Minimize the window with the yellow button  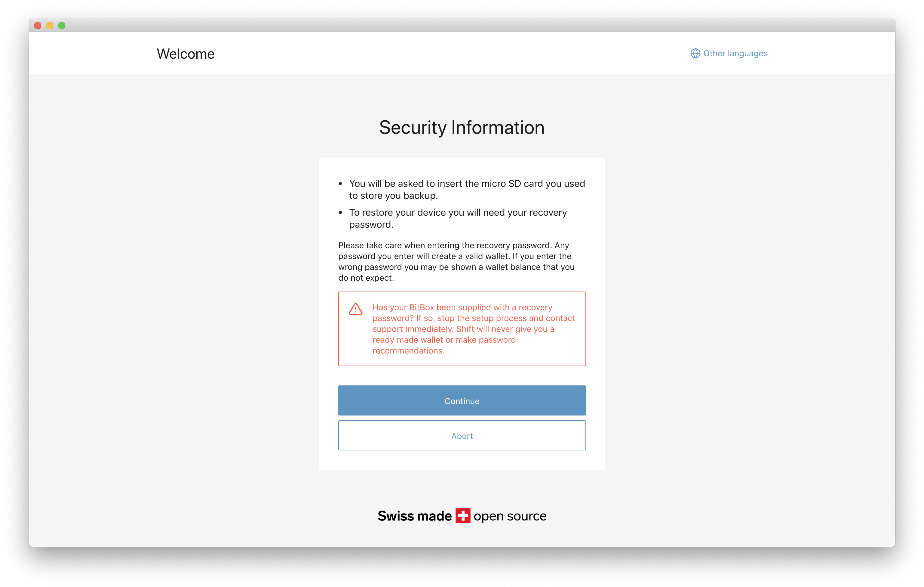tap(50, 25)
